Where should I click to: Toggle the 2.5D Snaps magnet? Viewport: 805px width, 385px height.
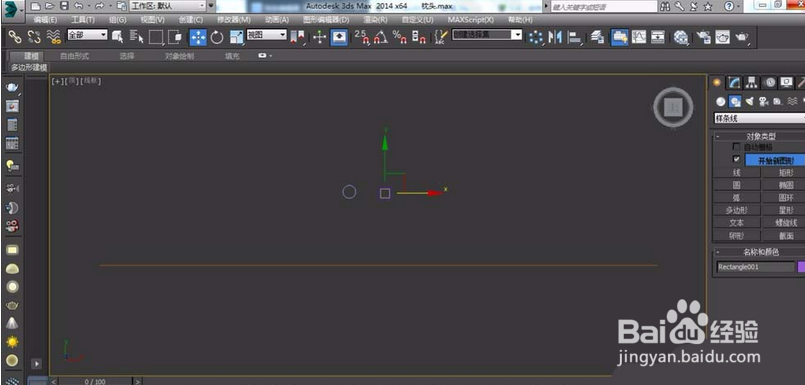362,37
